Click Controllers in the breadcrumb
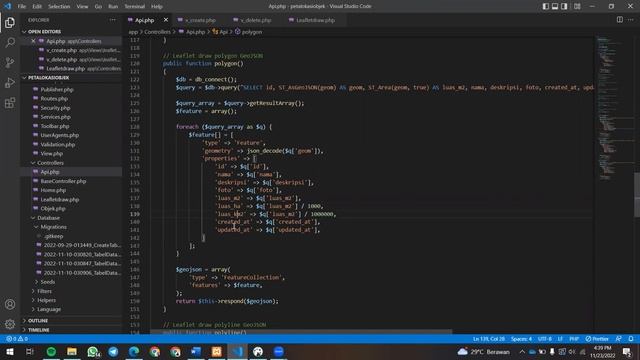 157,32
